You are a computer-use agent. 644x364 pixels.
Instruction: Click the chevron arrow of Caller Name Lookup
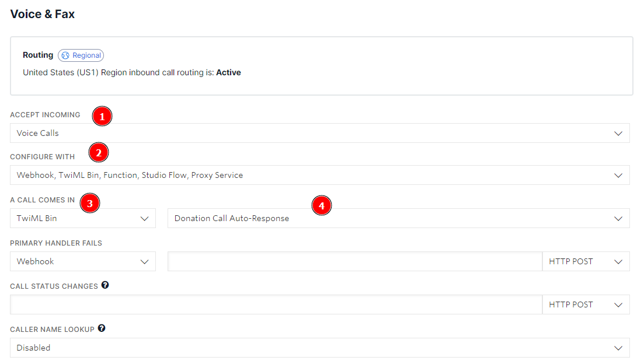pos(618,348)
